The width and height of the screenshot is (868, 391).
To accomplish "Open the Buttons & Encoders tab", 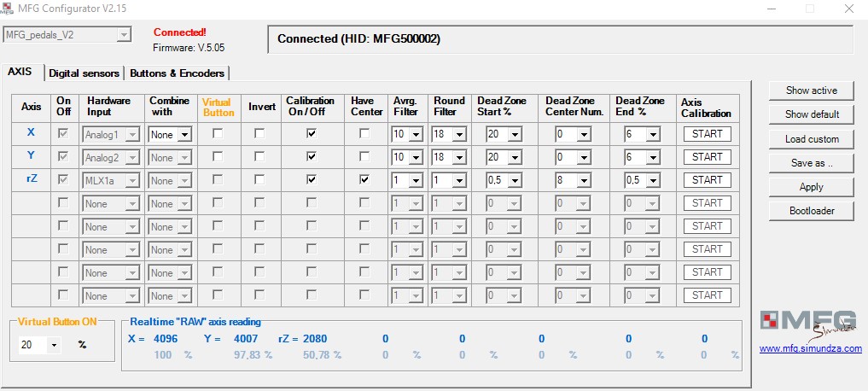I will pos(177,73).
